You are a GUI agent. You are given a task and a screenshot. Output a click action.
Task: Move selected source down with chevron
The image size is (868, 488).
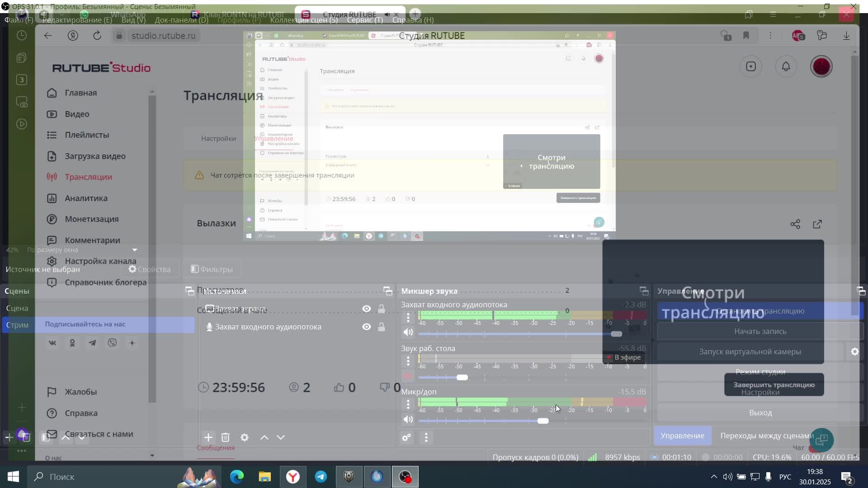281,437
